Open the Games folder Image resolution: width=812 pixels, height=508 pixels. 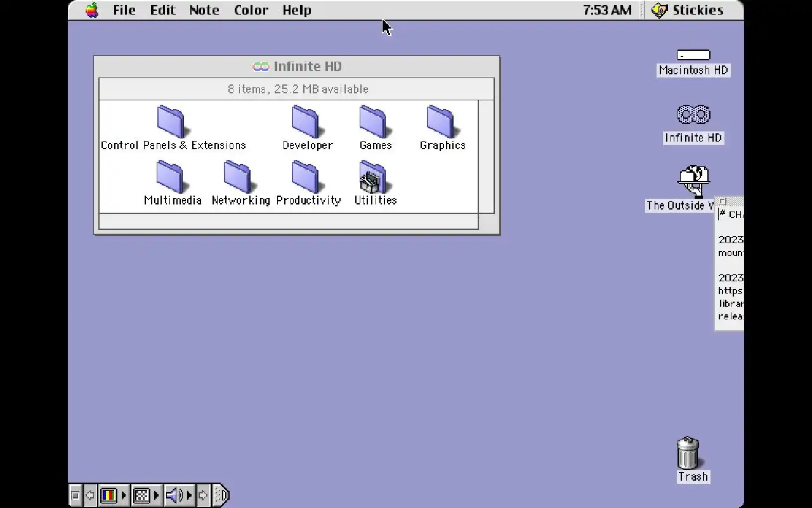(374, 121)
